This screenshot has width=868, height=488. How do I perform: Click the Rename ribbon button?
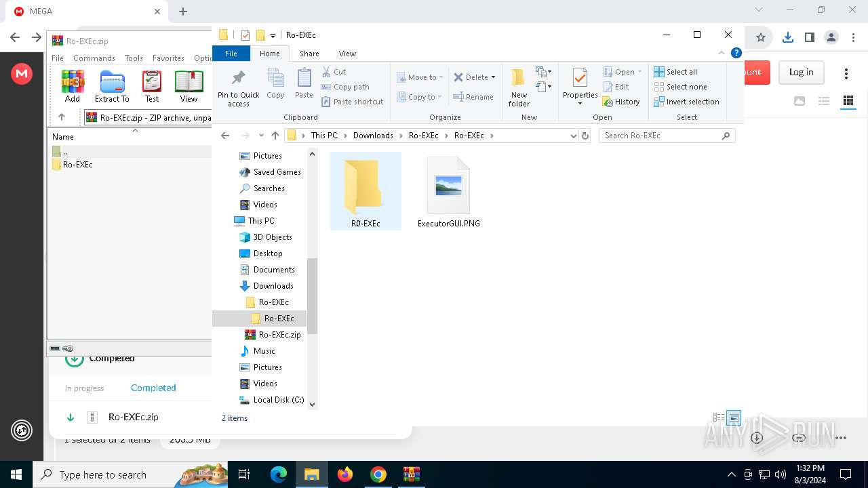(x=473, y=97)
